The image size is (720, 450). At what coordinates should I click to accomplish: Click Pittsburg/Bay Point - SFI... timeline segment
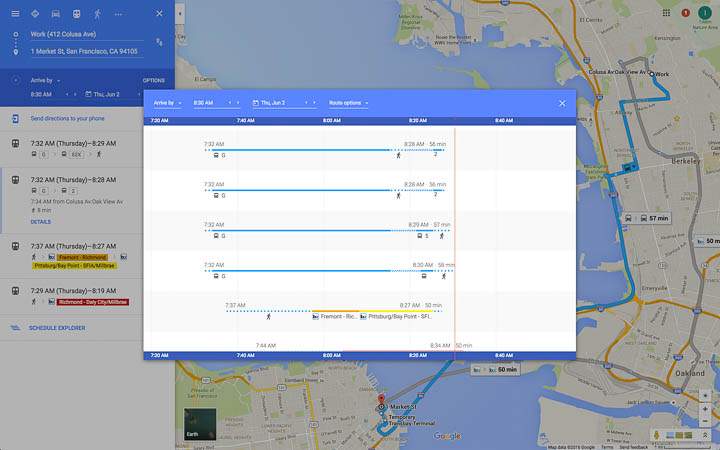[395, 316]
